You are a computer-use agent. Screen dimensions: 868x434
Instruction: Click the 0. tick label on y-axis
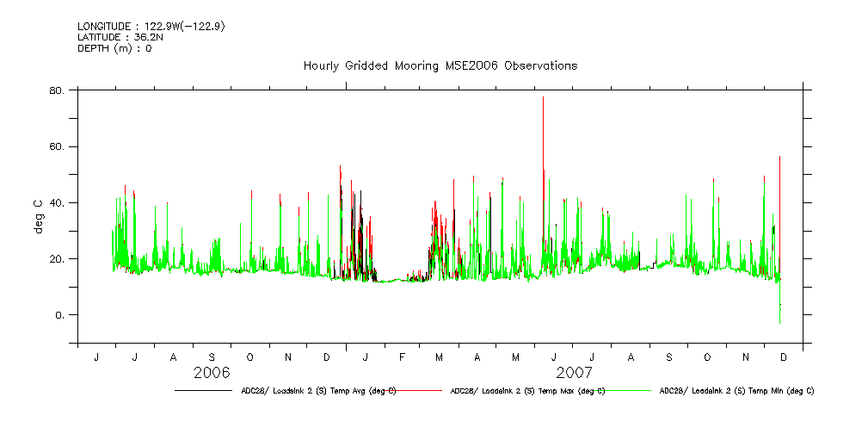point(61,315)
